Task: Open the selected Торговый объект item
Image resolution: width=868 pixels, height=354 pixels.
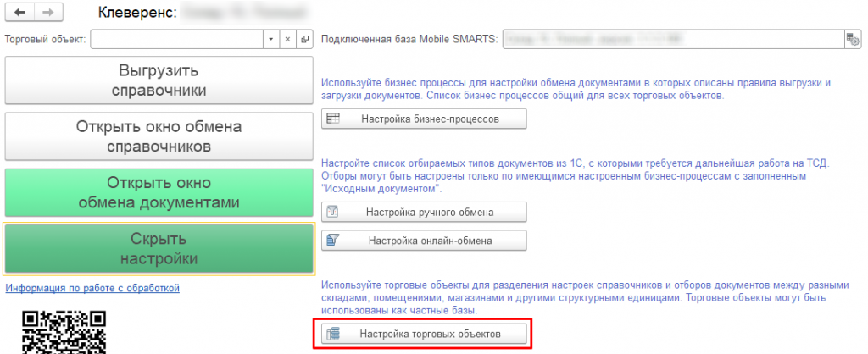Action: point(305,39)
